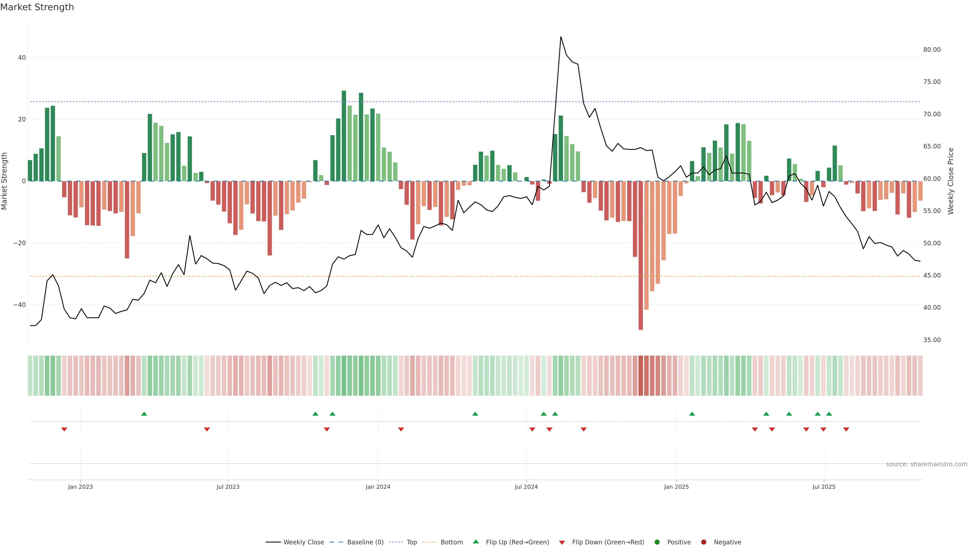Screen dimensions: 980x551
Task: Click the Weekly Close Price axis title
Action: [951, 181]
